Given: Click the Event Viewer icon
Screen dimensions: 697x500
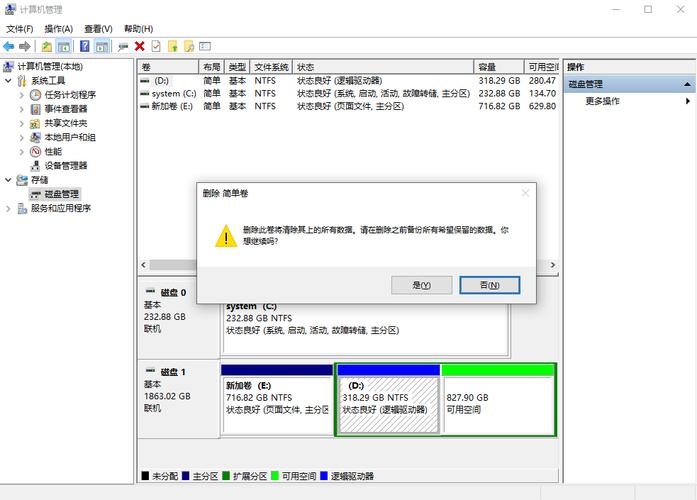Looking at the screenshot, I should [x=35, y=109].
